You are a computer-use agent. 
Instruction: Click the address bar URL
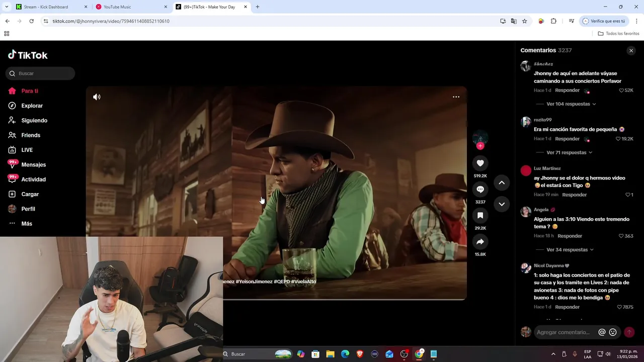(111, 21)
